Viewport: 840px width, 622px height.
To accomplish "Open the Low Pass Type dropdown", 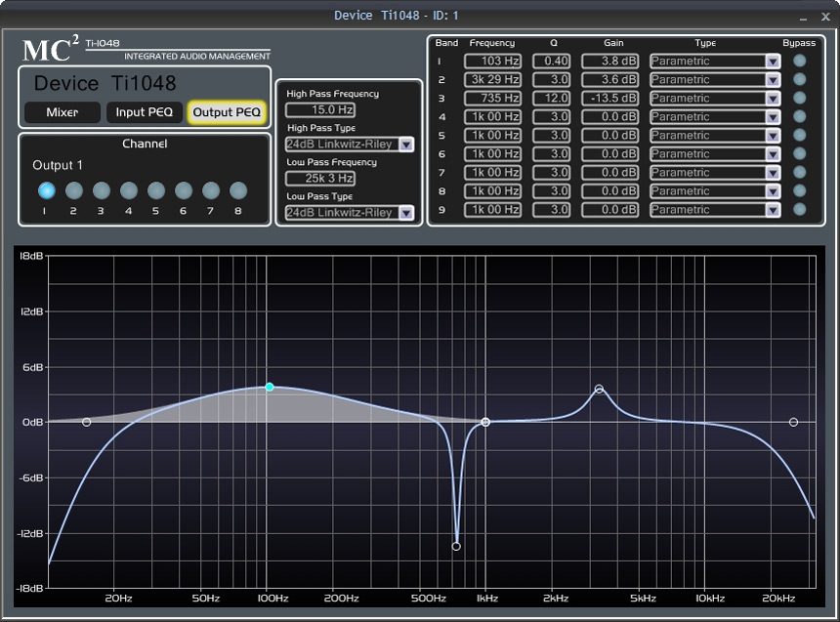I will (405, 213).
